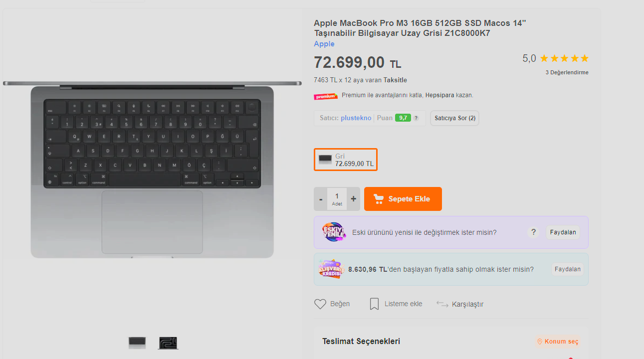
Task: Click the Karşılaştır compare arrows icon
Action: (x=442, y=304)
